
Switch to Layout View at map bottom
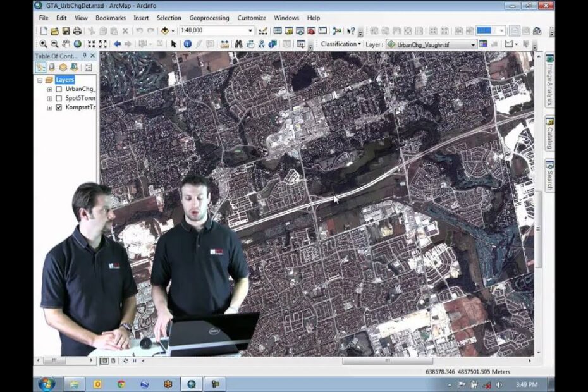(x=113, y=361)
